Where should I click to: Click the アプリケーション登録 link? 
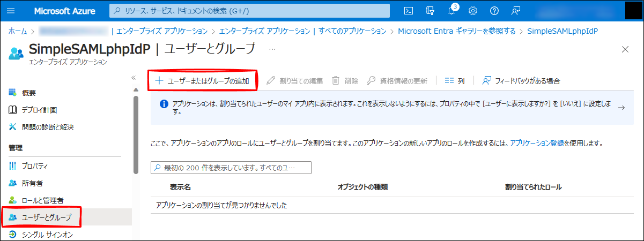point(536,144)
